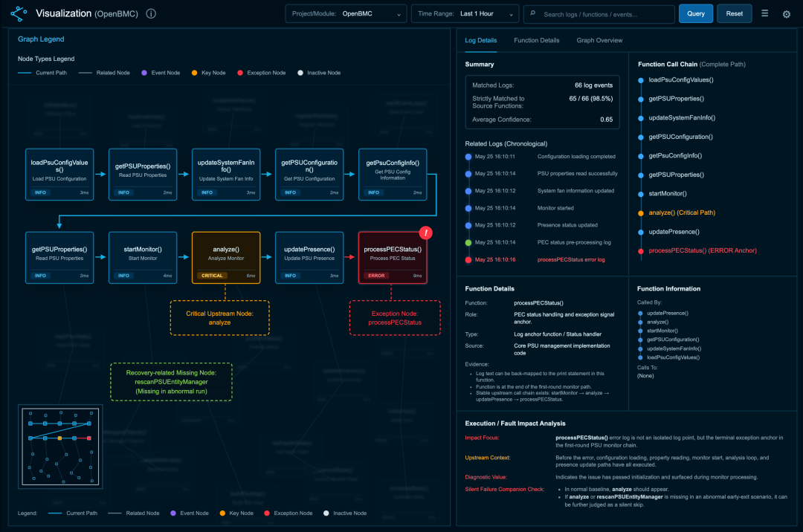Viewport: 803px width, 532px height.
Task: Click the Visualization app logo icon
Action: (x=19, y=14)
